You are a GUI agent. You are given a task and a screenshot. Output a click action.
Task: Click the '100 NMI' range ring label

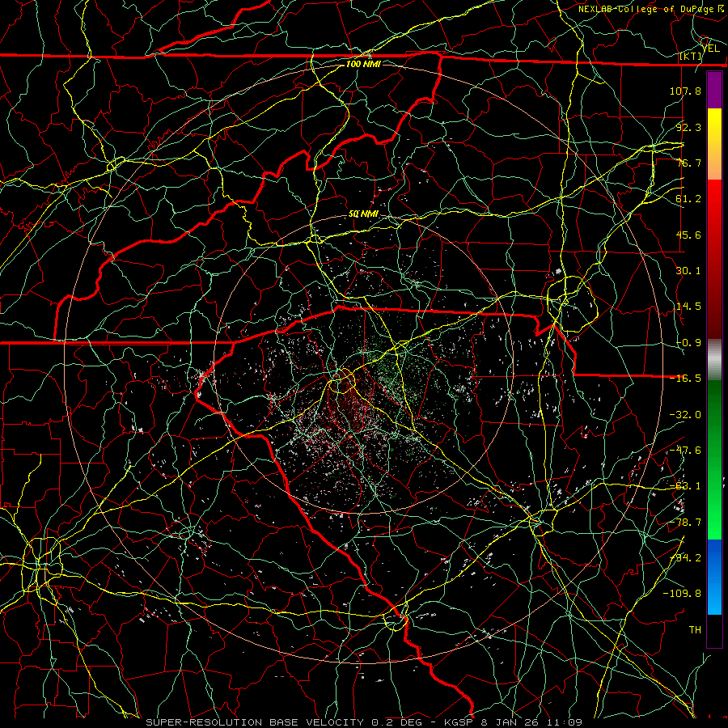pos(363,64)
